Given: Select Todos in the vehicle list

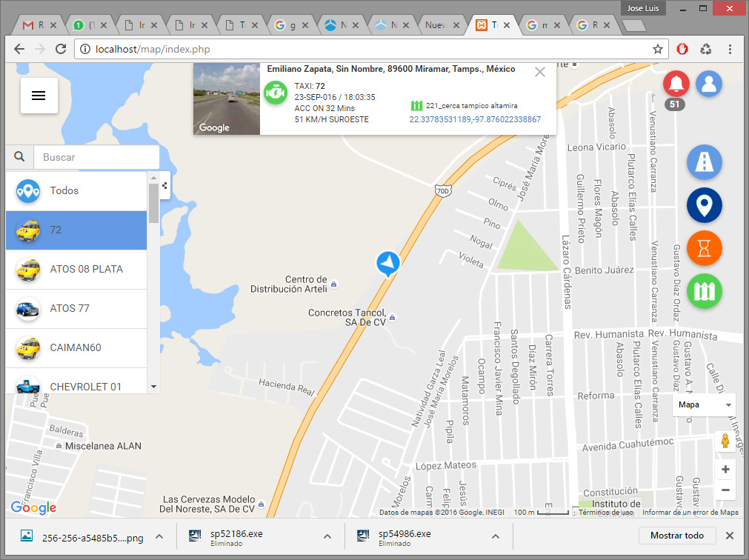Looking at the screenshot, I should [x=76, y=190].
